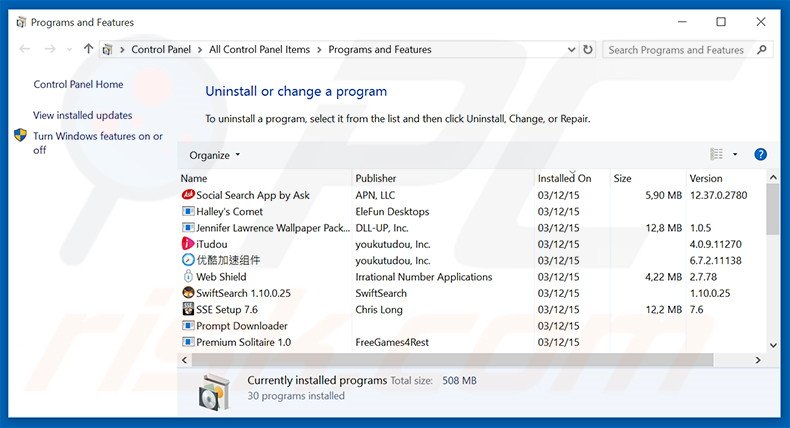Click the SwiftSearch 1.10.0.25 icon

[x=188, y=293]
